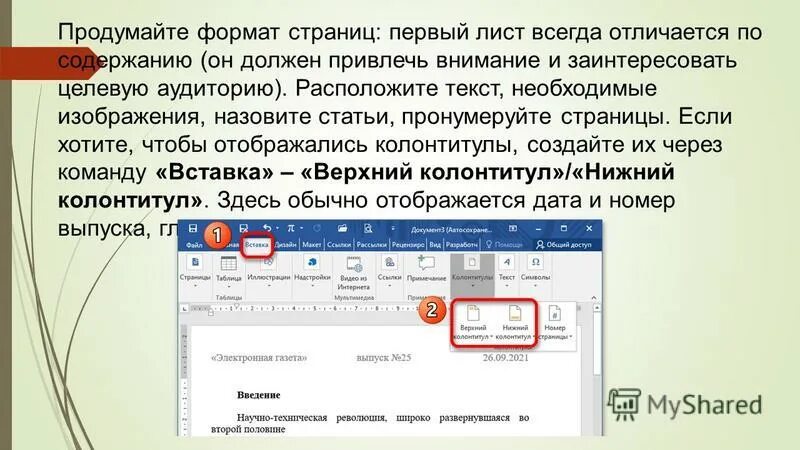The width and height of the screenshot is (800, 450).
Task: Switch to the Вставка ribbon tab
Action: (x=257, y=245)
